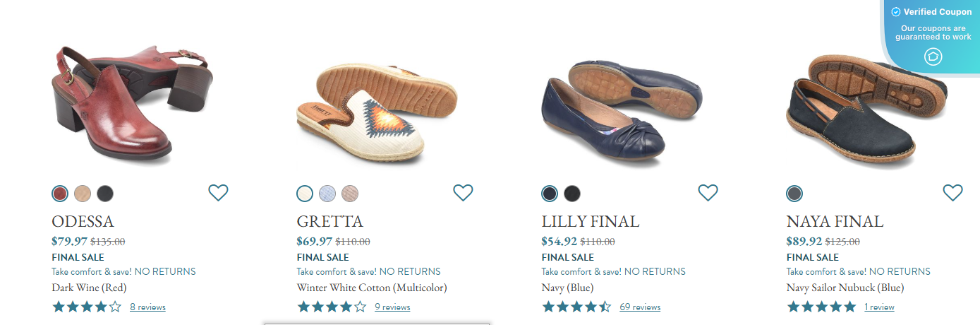Read the 1 review for Naya Final
Viewport: 980px width, 325px height.
click(x=879, y=307)
